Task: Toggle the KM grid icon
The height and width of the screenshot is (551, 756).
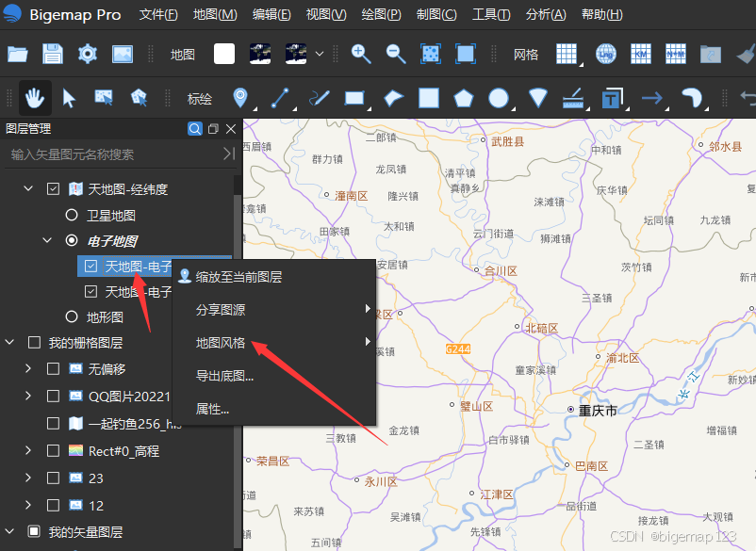Action: click(x=641, y=54)
